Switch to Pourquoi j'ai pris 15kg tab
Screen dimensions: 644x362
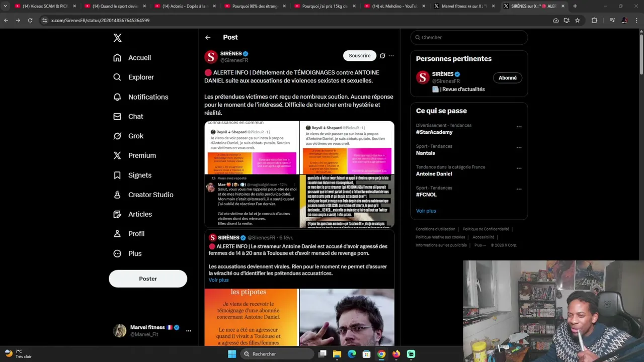pos(324,6)
